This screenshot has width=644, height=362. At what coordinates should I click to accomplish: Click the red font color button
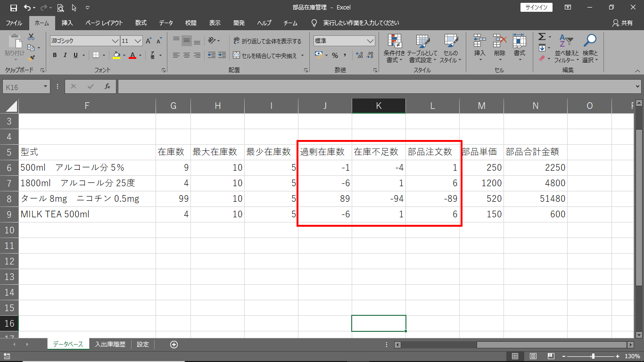pos(132,55)
